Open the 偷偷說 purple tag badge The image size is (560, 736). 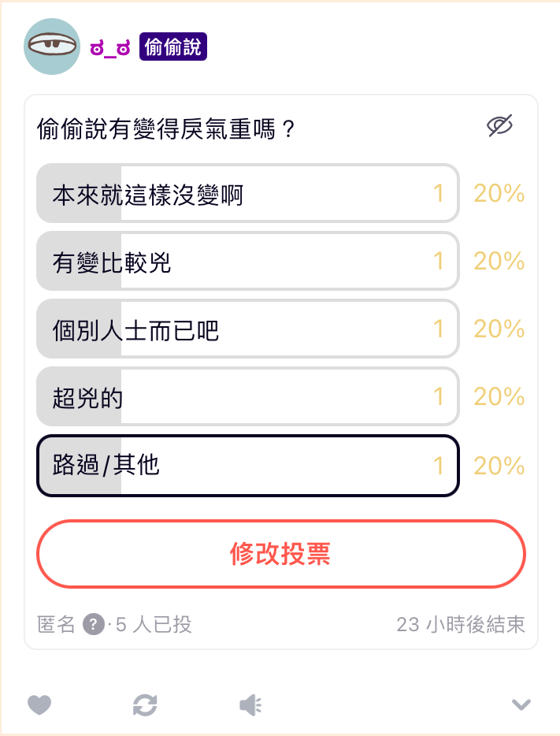click(x=173, y=47)
